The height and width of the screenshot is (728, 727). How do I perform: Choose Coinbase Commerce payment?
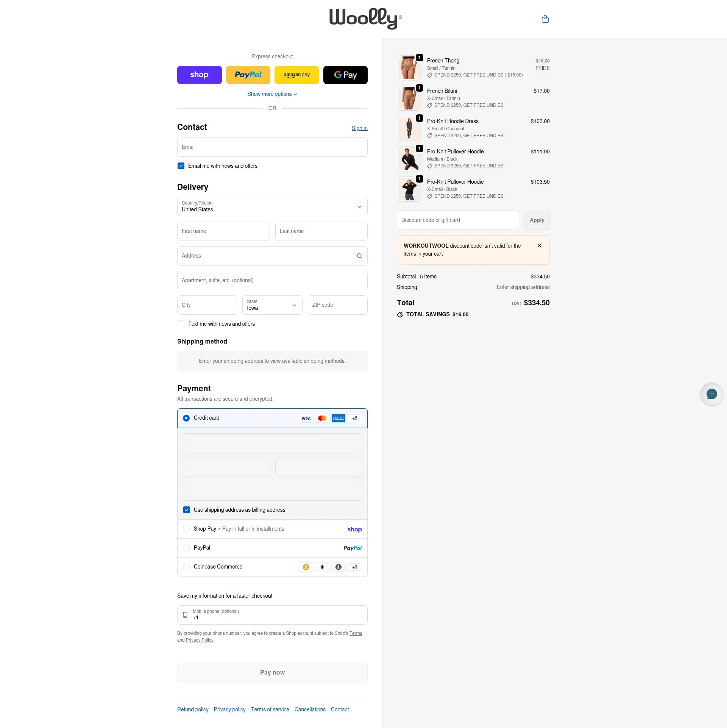(186, 567)
